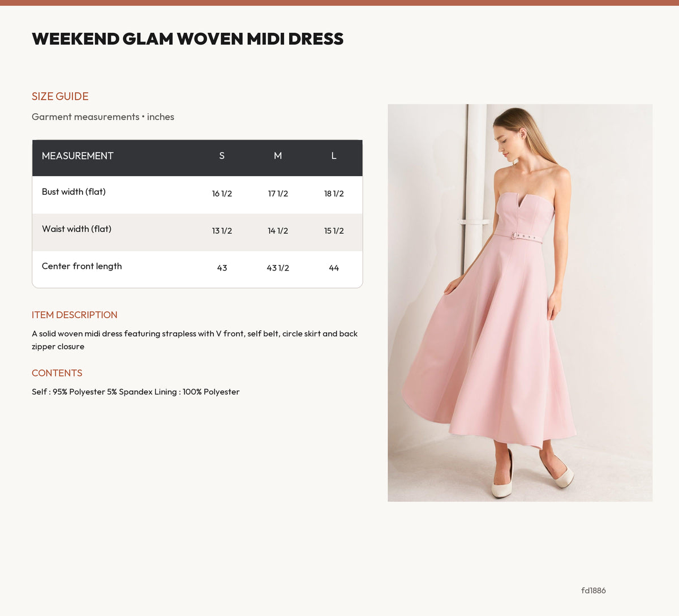Image resolution: width=679 pixels, height=616 pixels.
Task: Click the bust width value 16 1/2
Action: pos(222,194)
